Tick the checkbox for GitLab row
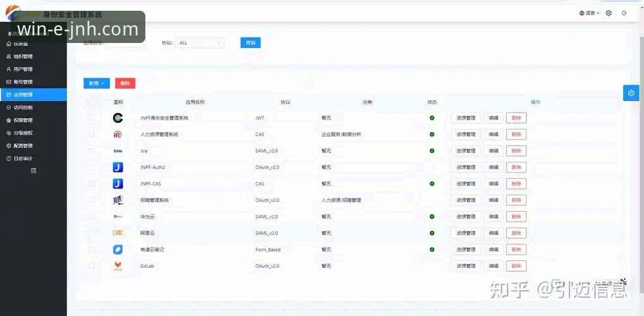This screenshot has width=644, height=316. (x=92, y=266)
